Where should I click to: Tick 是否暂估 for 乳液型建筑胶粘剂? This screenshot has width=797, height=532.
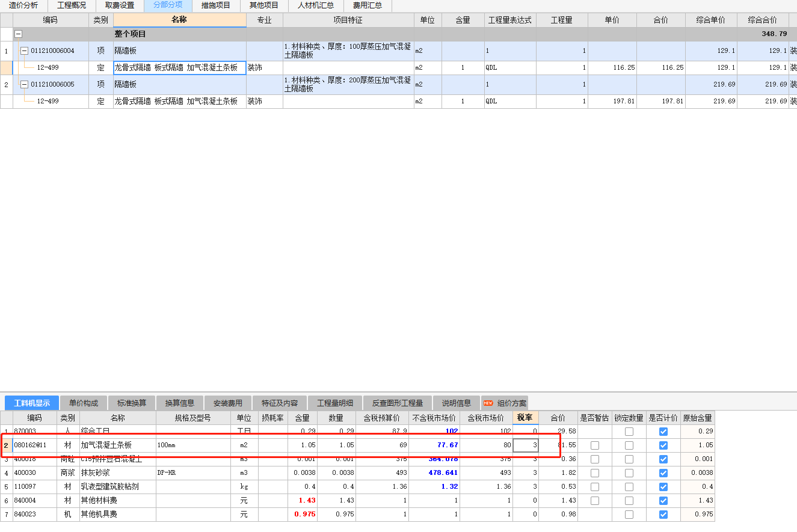coord(595,487)
